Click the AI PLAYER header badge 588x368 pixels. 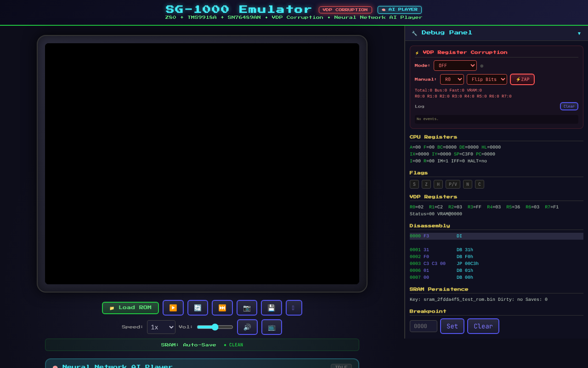(x=400, y=10)
